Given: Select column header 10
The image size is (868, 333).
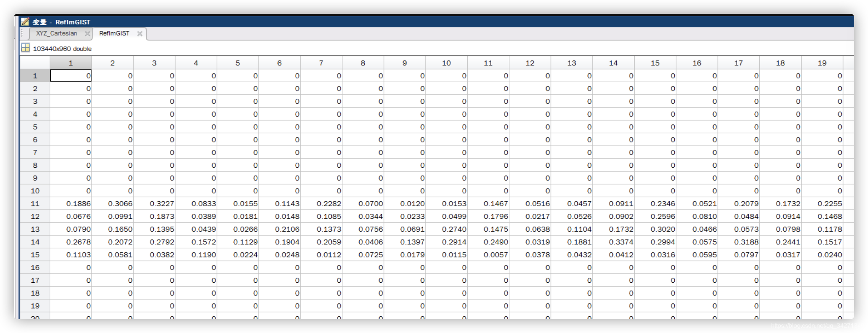Looking at the screenshot, I should tap(446, 63).
